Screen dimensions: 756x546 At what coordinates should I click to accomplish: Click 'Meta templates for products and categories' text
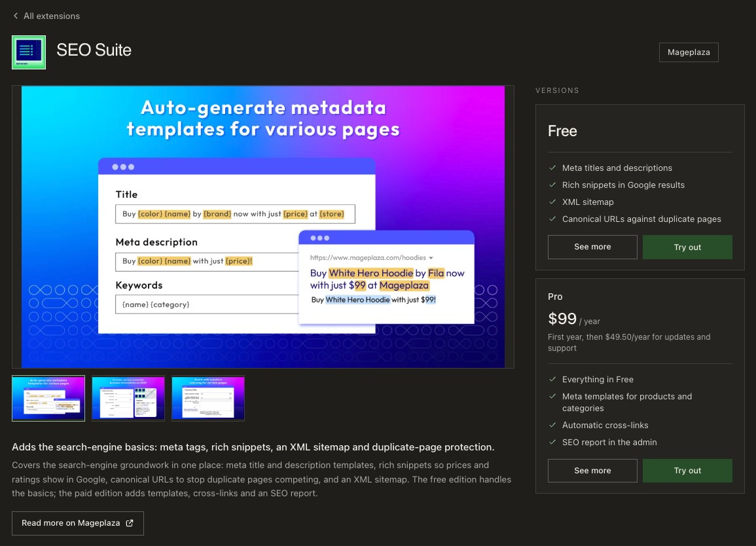[x=627, y=402]
